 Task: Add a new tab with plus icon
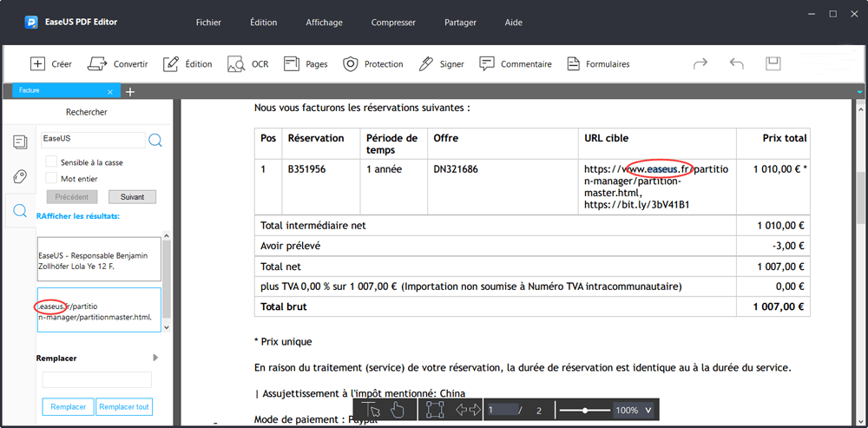point(130,92)
